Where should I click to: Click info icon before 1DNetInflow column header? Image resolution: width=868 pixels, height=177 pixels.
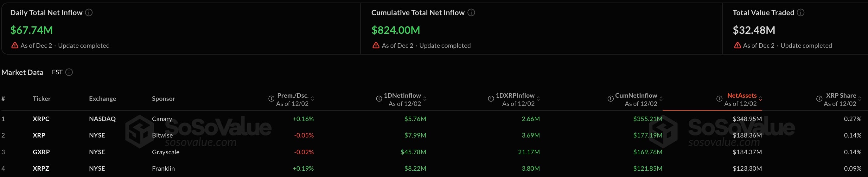pyautogui.click(x=379, y=99)
